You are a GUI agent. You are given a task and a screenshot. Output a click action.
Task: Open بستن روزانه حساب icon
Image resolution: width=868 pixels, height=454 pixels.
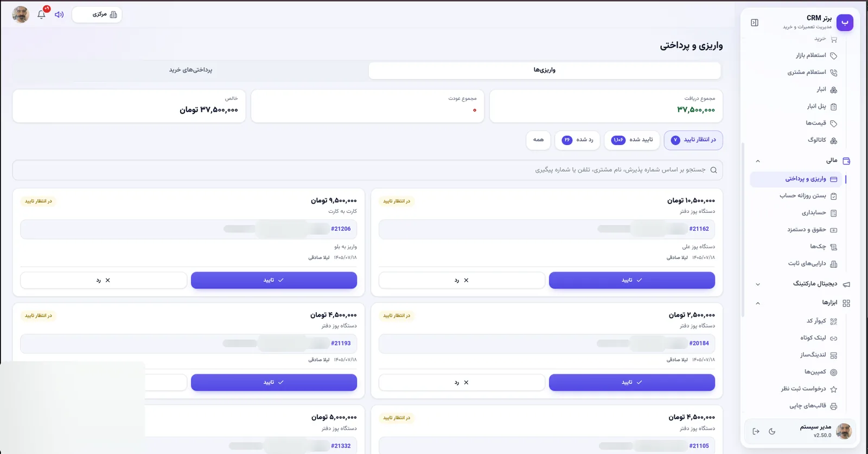pyautogui.click(x=833, y=196)
